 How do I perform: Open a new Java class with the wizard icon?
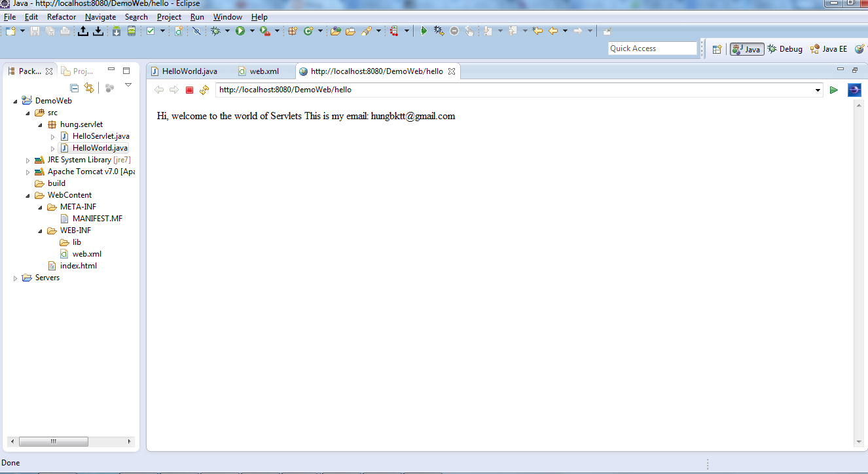pos(308,31)
